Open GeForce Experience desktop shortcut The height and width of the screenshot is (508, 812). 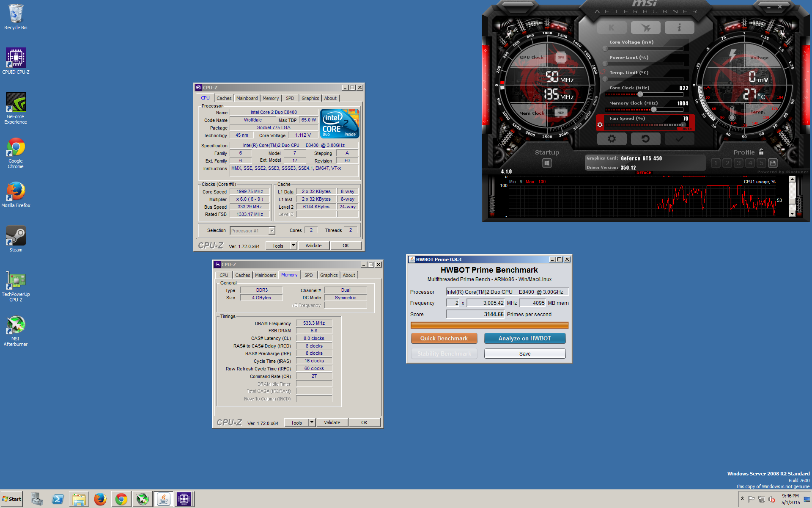[16, 108]
